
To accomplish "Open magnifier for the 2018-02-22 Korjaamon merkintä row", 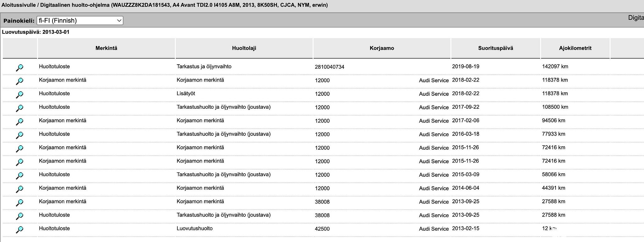I will click(x=19, y=81).
